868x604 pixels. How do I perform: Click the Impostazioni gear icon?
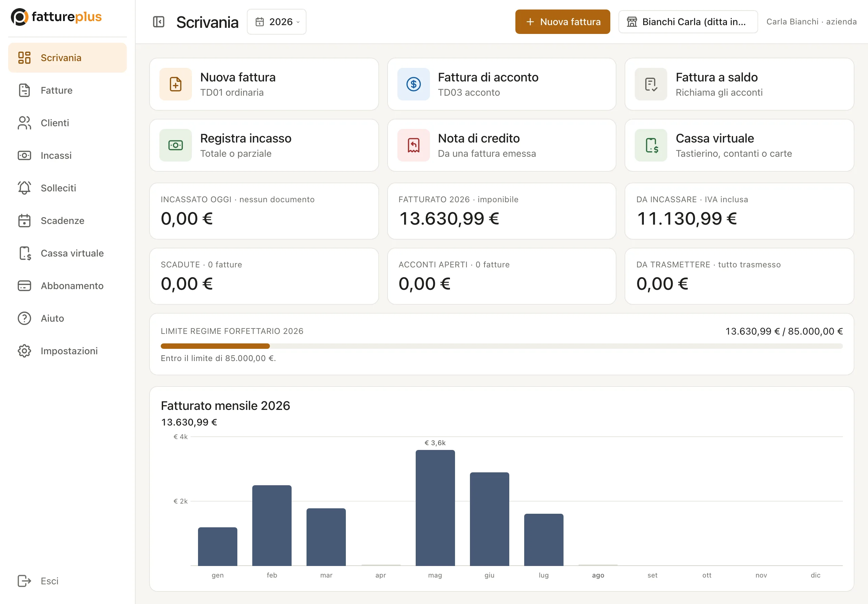[24, 351]
